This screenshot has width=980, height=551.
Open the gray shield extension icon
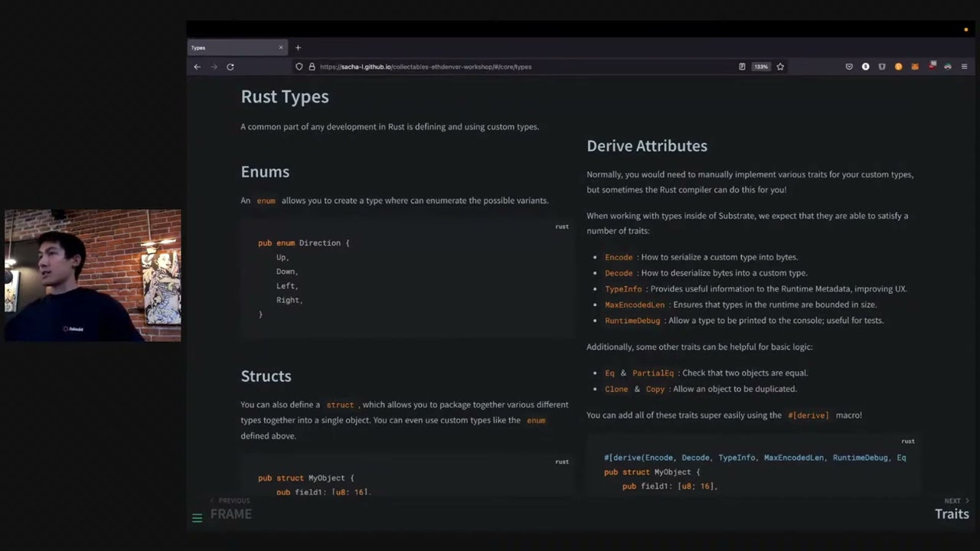click(x=882, y=67)
